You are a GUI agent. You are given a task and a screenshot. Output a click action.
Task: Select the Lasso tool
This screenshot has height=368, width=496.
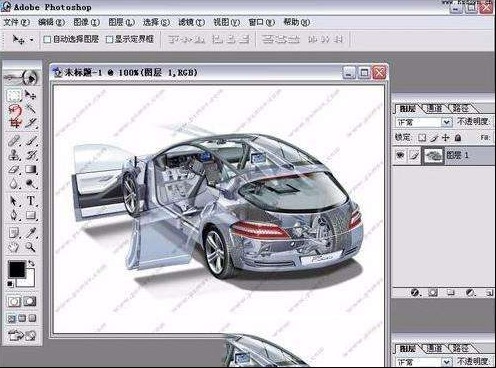coord(14,109)
